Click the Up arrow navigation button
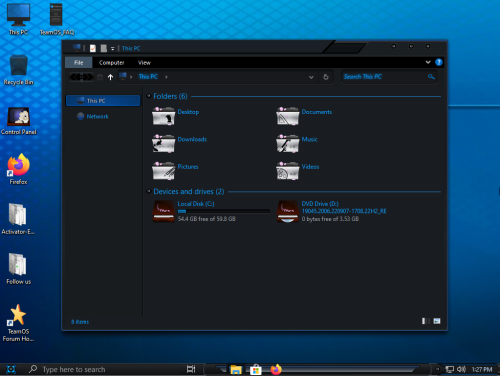The width and height of the screenshot is (500, 376). click(x=110, y=77)
